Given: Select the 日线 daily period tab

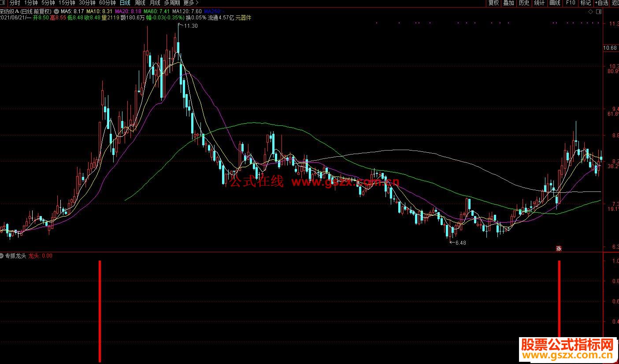Looking at the screenshot, I should click(125, 3).
